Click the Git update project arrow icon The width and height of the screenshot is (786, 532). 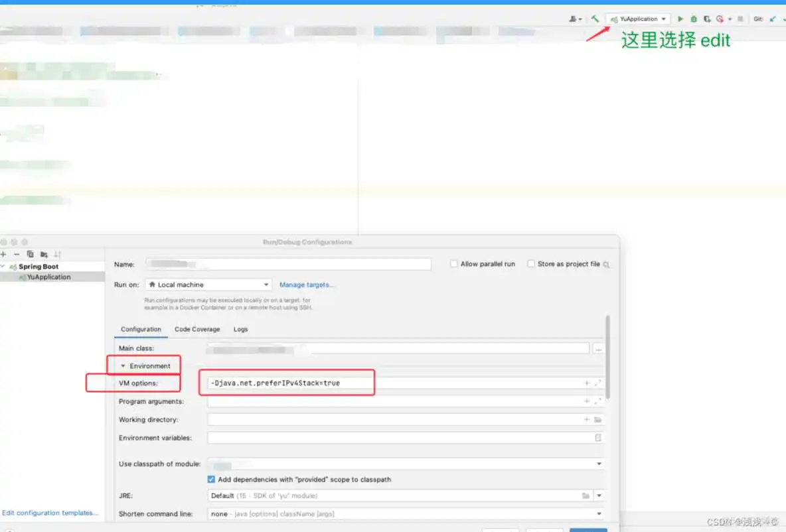773,19
